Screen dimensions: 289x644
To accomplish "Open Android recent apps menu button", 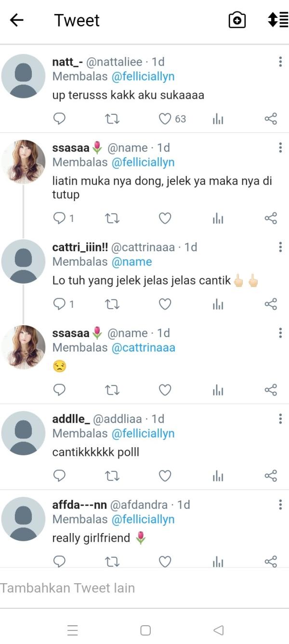I will tap(73, 630).
